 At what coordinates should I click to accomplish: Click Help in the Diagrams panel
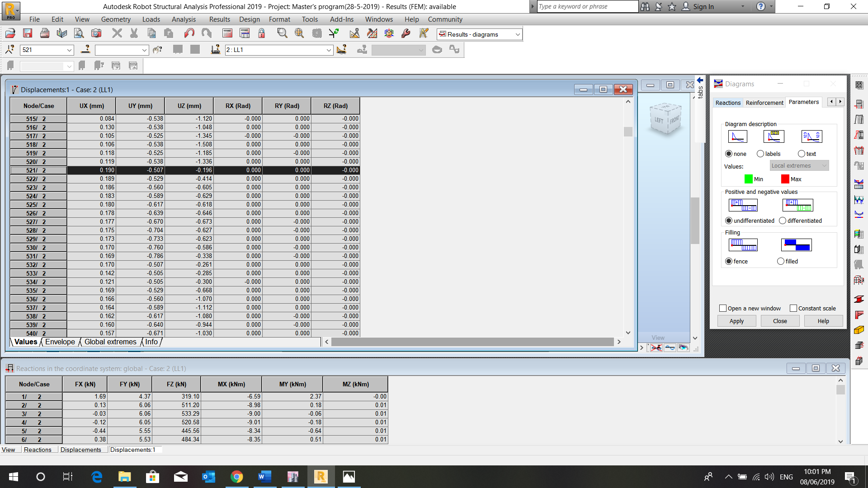coord(823,321)
